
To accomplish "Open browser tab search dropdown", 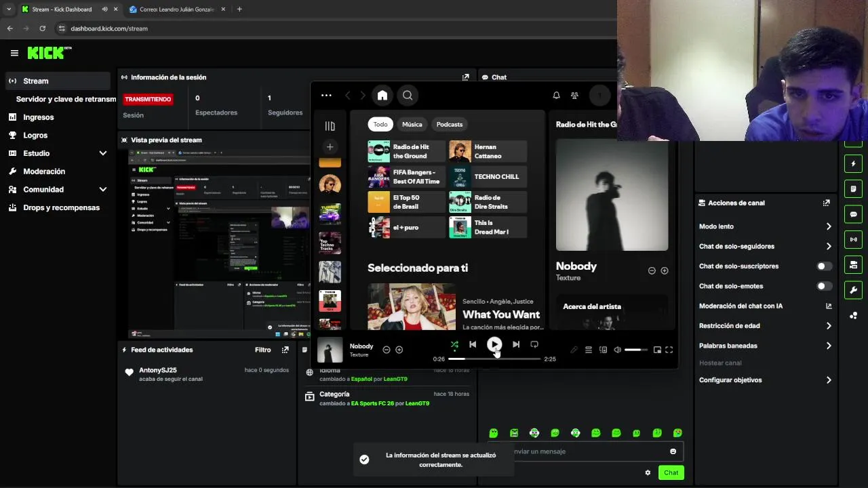I will tap(9, 9).
